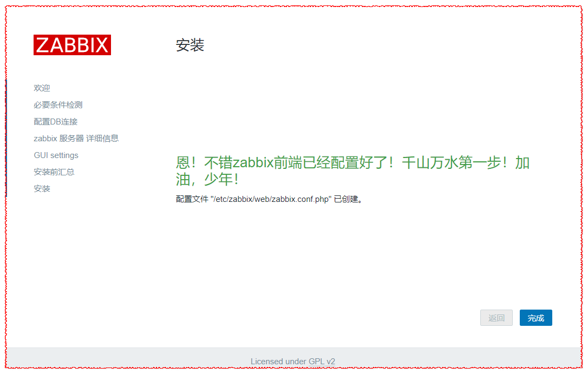Screen dimensions: 588x374
Task: Choose the 安装前汇总 step
Action: [x=54, y=172]
